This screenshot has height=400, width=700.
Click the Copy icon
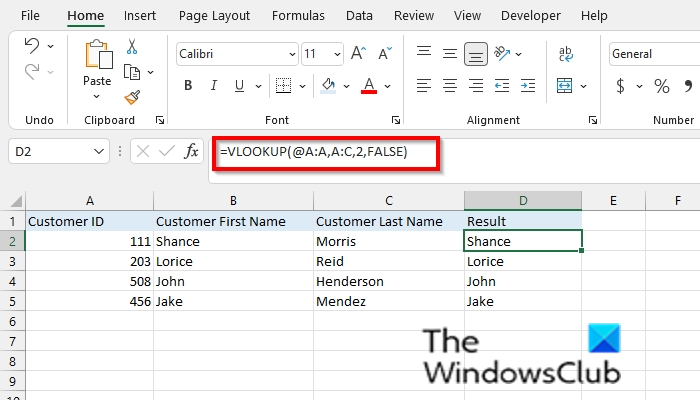132,72
